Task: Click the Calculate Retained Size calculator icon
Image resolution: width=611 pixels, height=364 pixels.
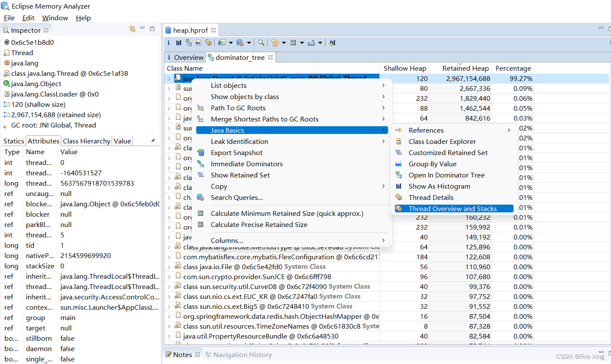Action: pos(293,43)
